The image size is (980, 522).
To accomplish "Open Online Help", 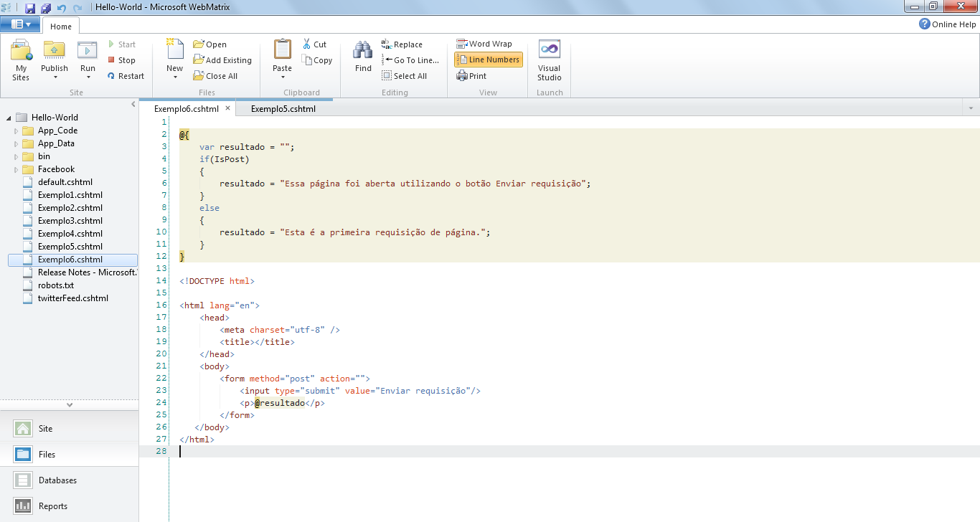I will [x=947, y=24].
